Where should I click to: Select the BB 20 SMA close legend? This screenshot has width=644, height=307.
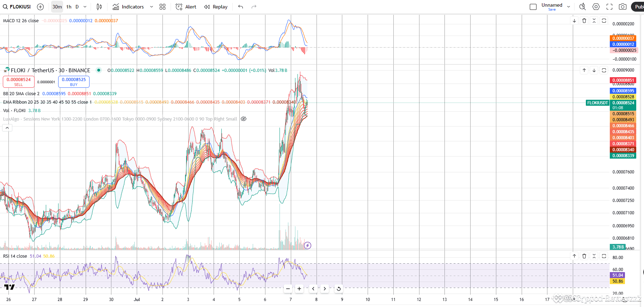point(21,94)
